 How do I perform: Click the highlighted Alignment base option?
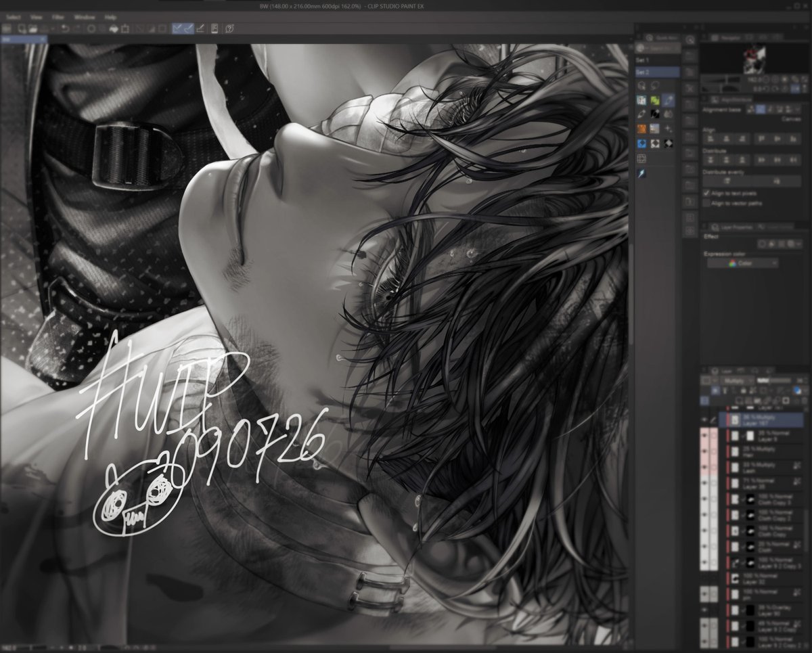761,109
